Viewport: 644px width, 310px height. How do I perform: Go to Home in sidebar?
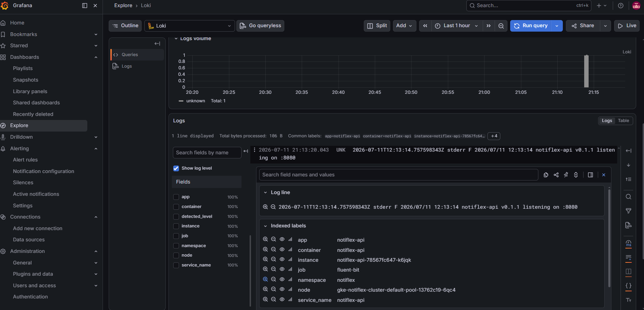[17, 23]
